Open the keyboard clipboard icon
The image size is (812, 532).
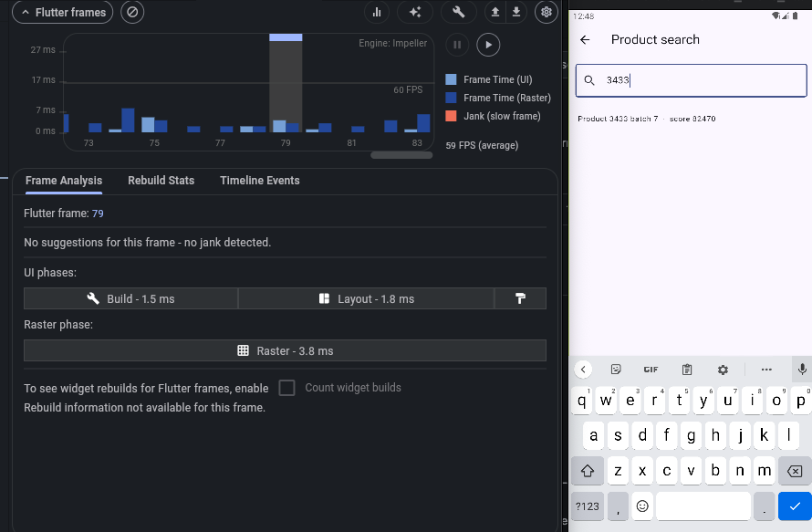687,370
